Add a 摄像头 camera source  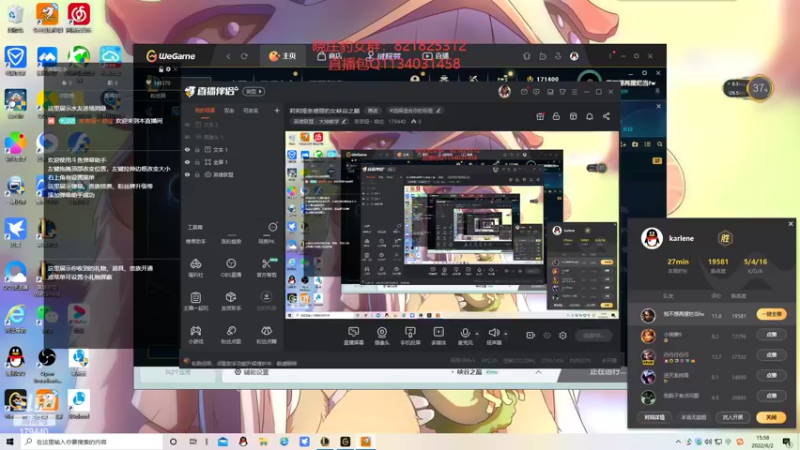382,336
